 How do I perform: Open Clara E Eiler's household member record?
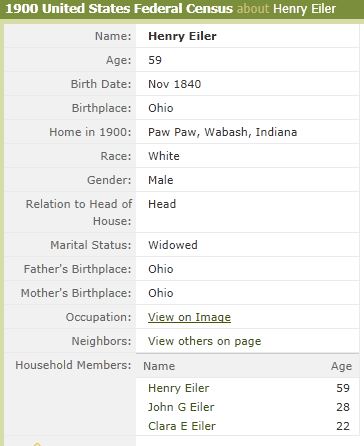(x=182, y=426)
